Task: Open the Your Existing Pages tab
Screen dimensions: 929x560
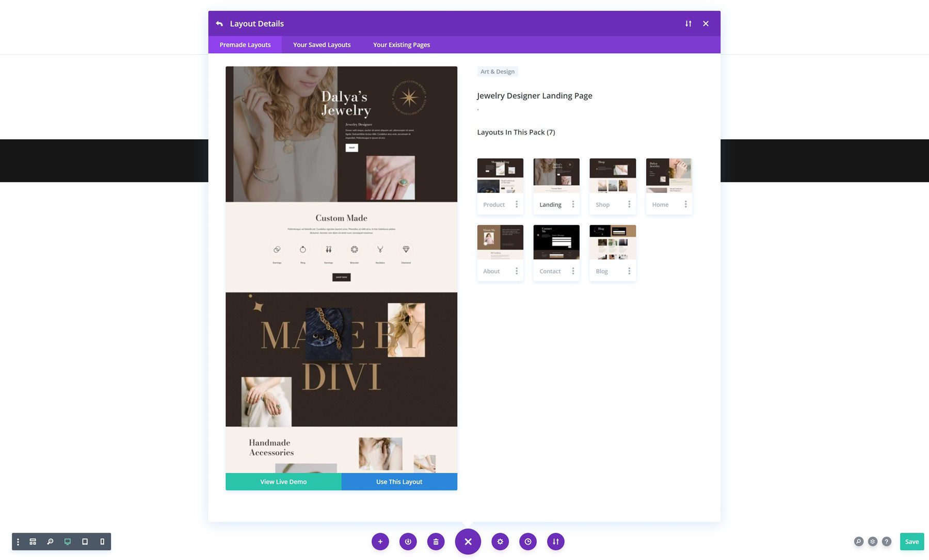Action: (401, 45)
